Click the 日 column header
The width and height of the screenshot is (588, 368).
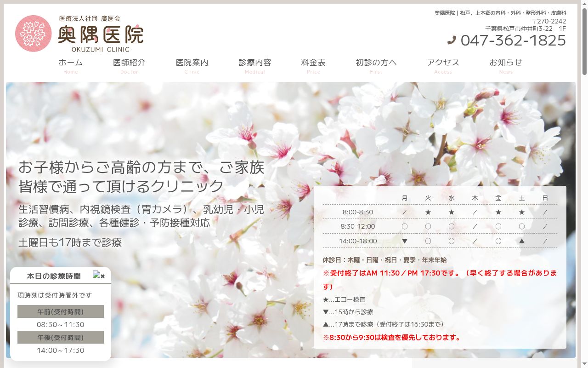(545, 198)
